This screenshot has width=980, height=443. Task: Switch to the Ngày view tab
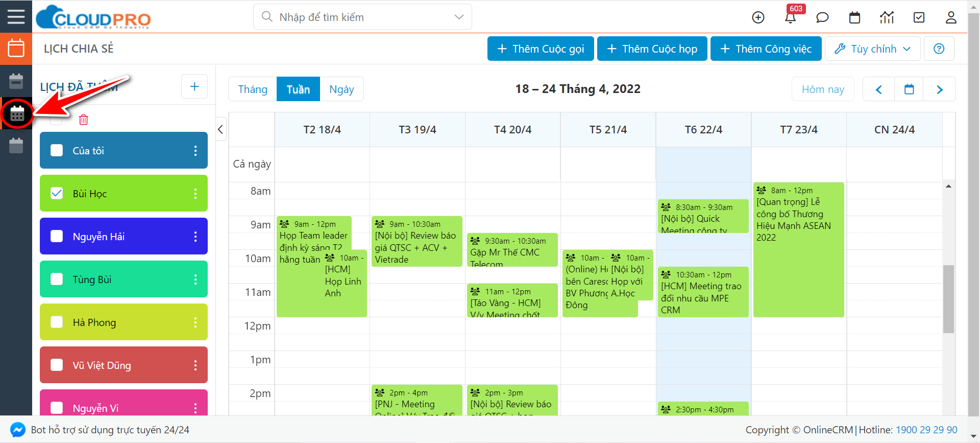pos(341,89)
